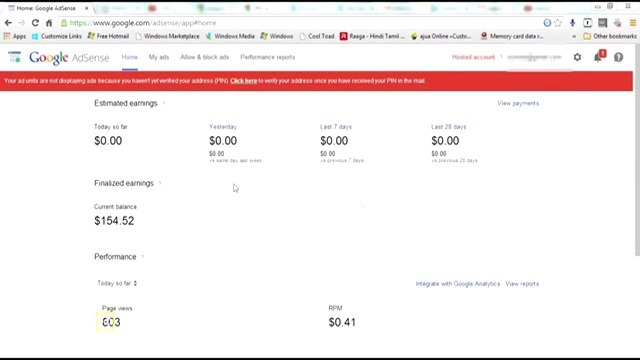Open AdSense settings gear
640x360 pixels.
coord(577,57)
